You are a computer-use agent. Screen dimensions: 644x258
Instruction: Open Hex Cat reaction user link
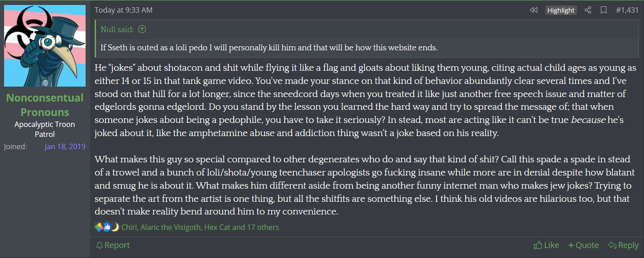[217, 227]
